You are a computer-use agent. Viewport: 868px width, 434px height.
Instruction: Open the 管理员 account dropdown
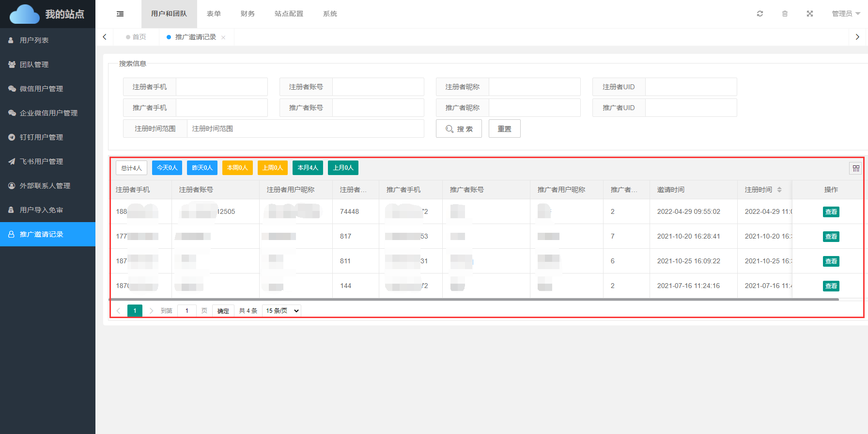click(x=846, y=14)
